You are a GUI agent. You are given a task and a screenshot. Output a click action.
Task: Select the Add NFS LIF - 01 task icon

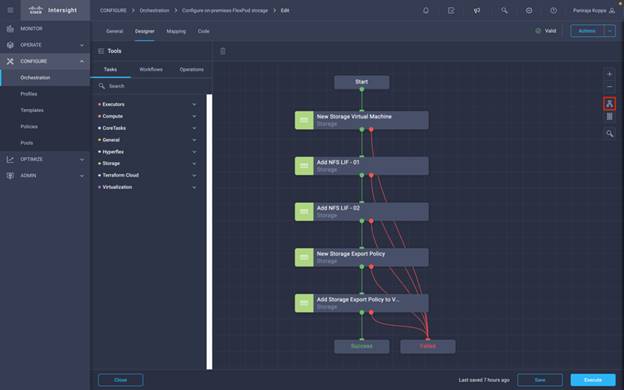304,166
